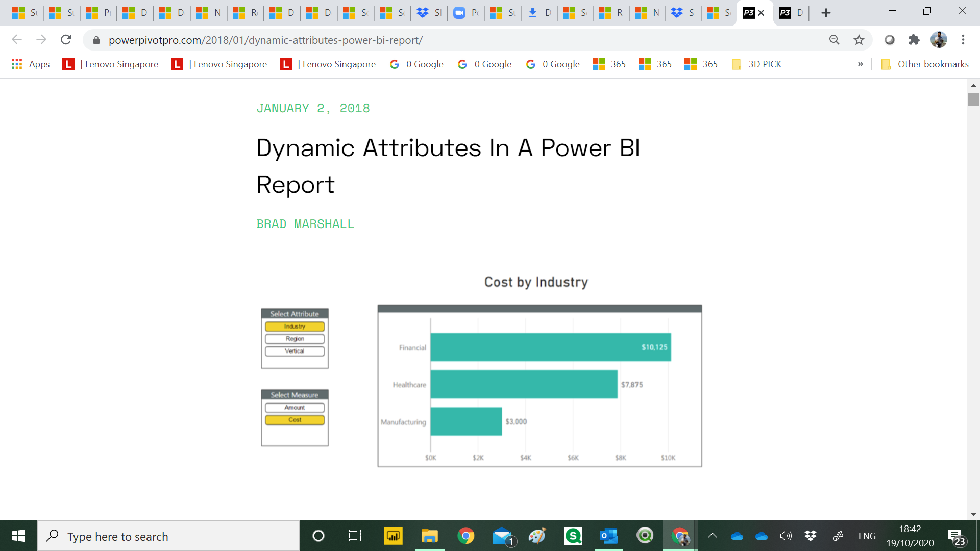Open the taskbar clock and date

click(910, 536)
